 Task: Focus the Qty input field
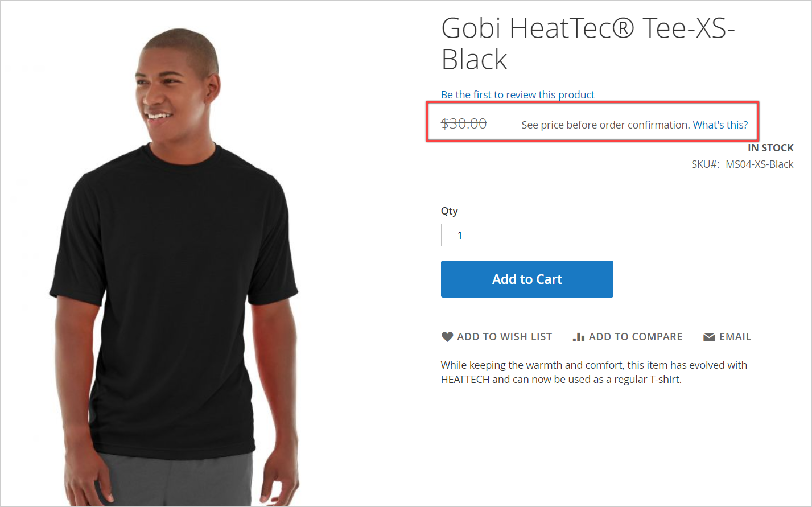[x=460, y=235]
